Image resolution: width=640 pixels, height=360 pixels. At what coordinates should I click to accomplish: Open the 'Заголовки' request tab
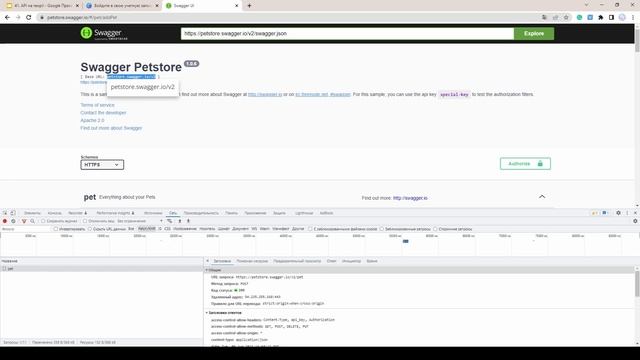point(222,261)
